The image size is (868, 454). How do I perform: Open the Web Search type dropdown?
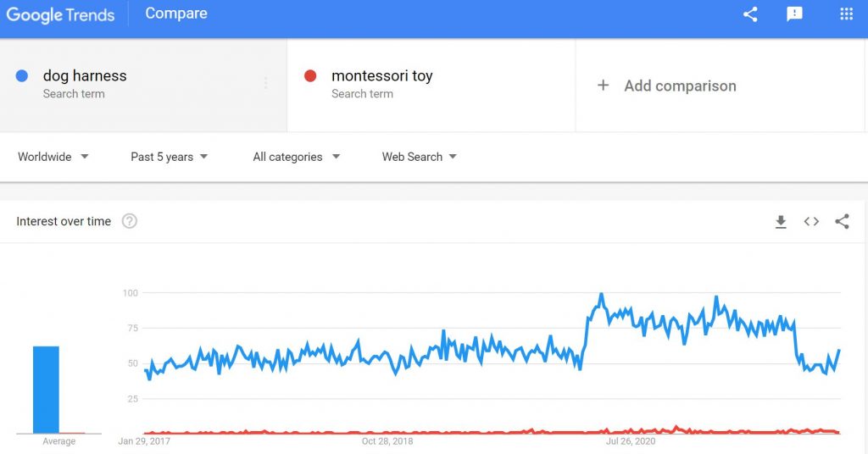click(x=419, y=157)
